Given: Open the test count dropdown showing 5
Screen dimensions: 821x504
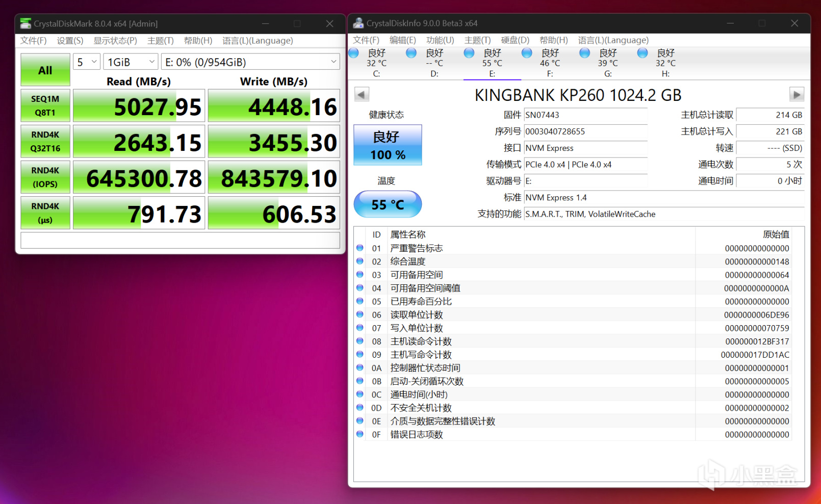Looking at the screenshot, I should tap(87, 62).
